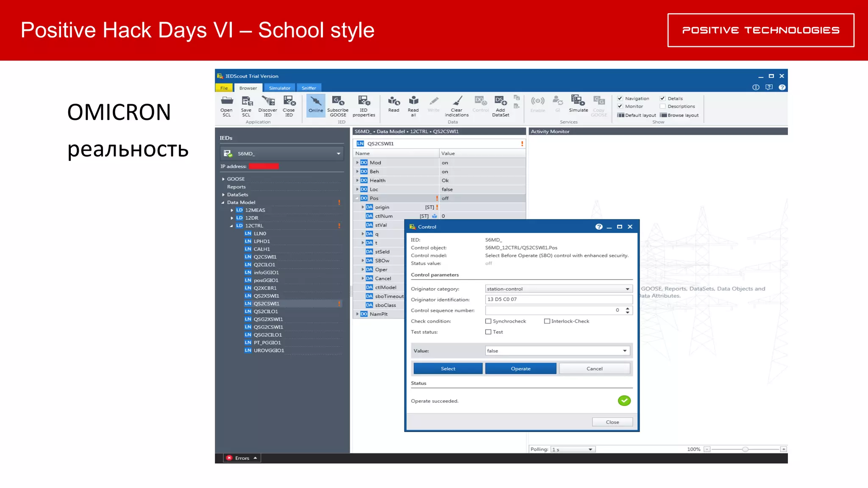The height and width of the screenshot is (488, 868).
Task: Select the QS2CSWI1 logical node in tree
Action: [266, 304]
